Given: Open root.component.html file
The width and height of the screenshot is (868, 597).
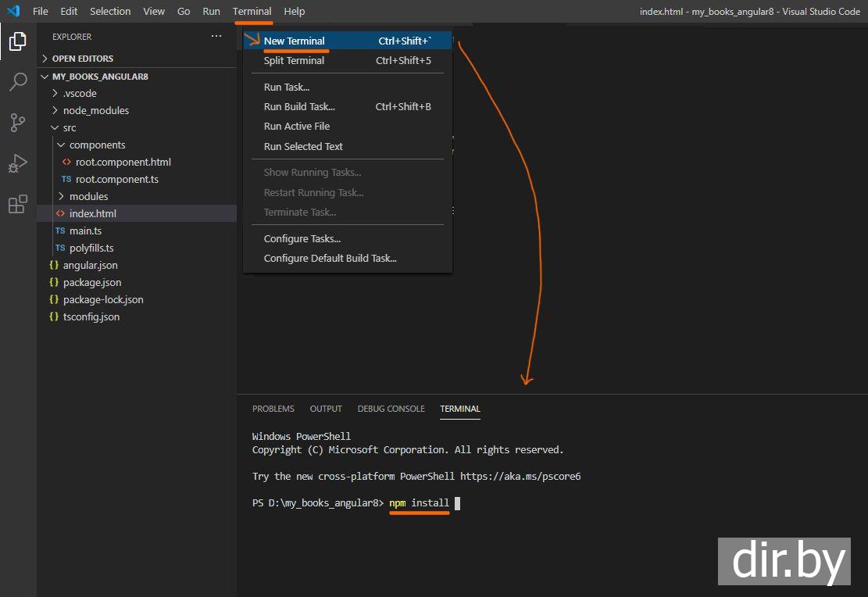Looking at the screenshot, I should [123, 162].
